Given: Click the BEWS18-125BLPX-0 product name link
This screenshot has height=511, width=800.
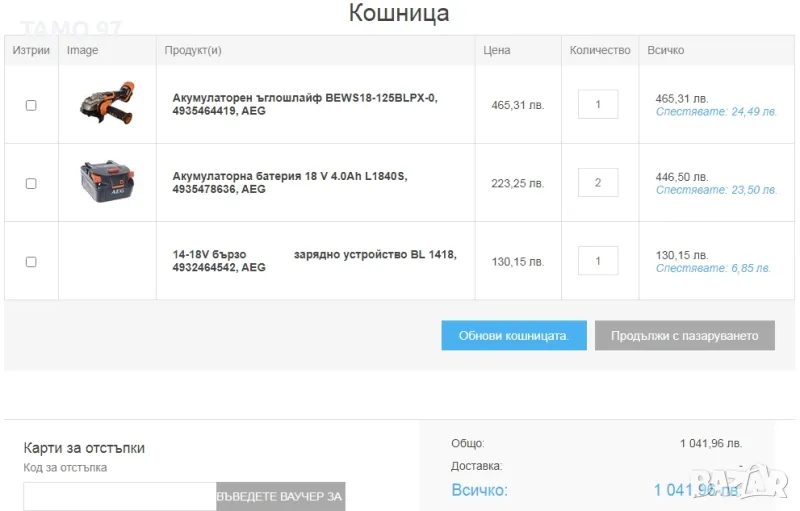Looking at the screenshot, I should (304, 104).
